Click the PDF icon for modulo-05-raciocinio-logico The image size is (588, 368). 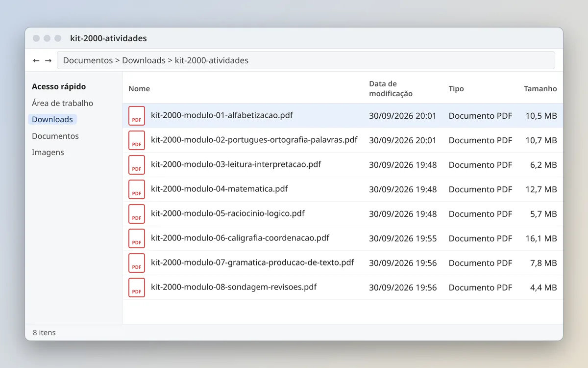[137, 214]
